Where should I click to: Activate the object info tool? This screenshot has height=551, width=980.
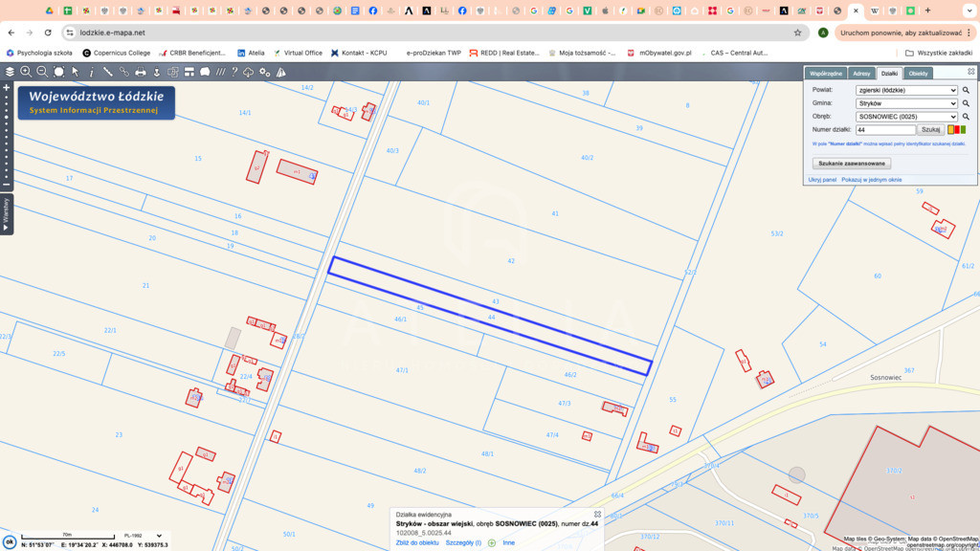point(92,72)
